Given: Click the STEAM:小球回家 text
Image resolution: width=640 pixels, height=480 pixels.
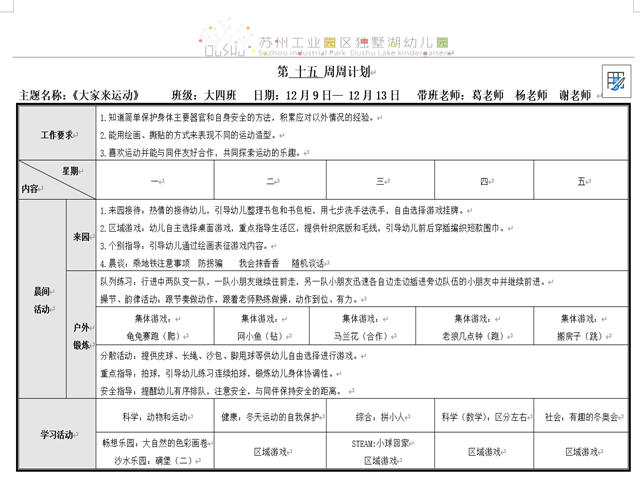Looking at the screenshot, I should point(380,443).
